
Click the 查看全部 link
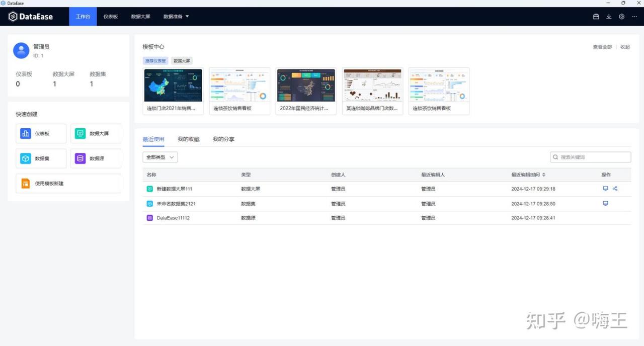point(602,47)
